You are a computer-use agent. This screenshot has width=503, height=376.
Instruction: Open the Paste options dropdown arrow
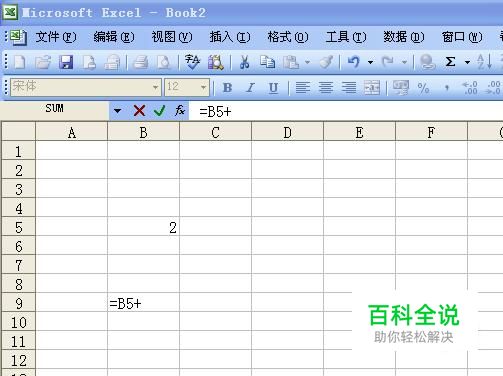coord(307,62)
